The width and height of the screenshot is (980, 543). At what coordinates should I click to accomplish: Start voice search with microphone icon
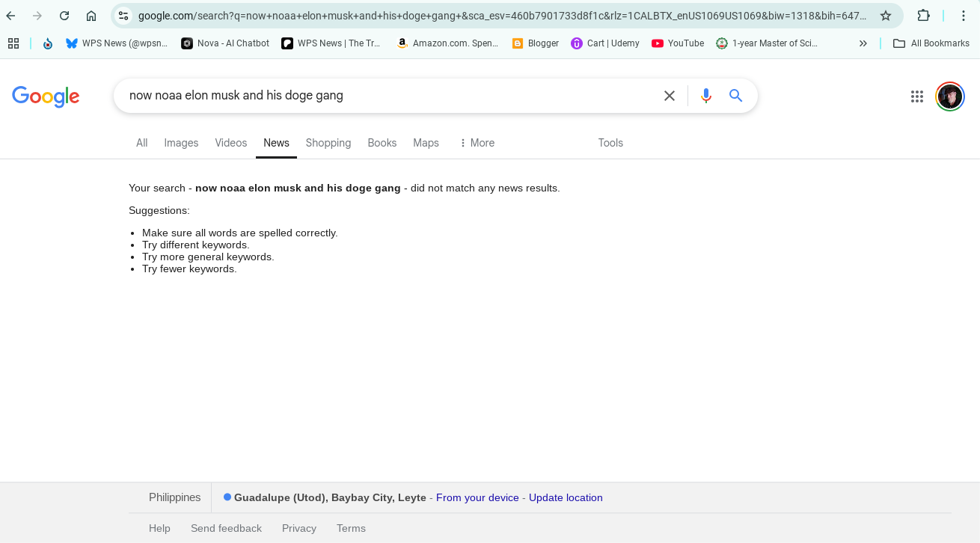click(x=705, y=96)
